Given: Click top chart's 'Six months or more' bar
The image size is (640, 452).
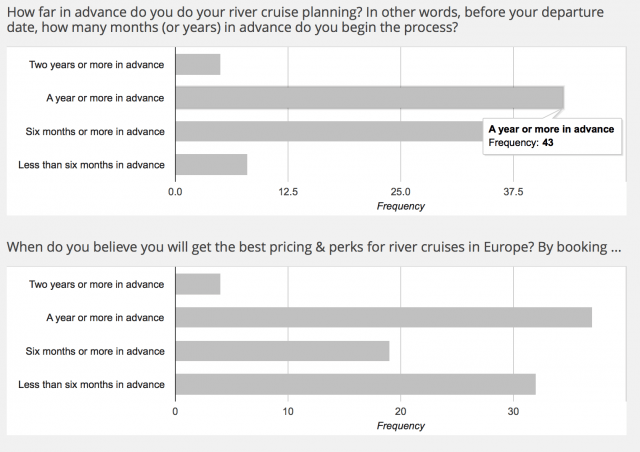Looking at the screenshot, I should point(329,131).
